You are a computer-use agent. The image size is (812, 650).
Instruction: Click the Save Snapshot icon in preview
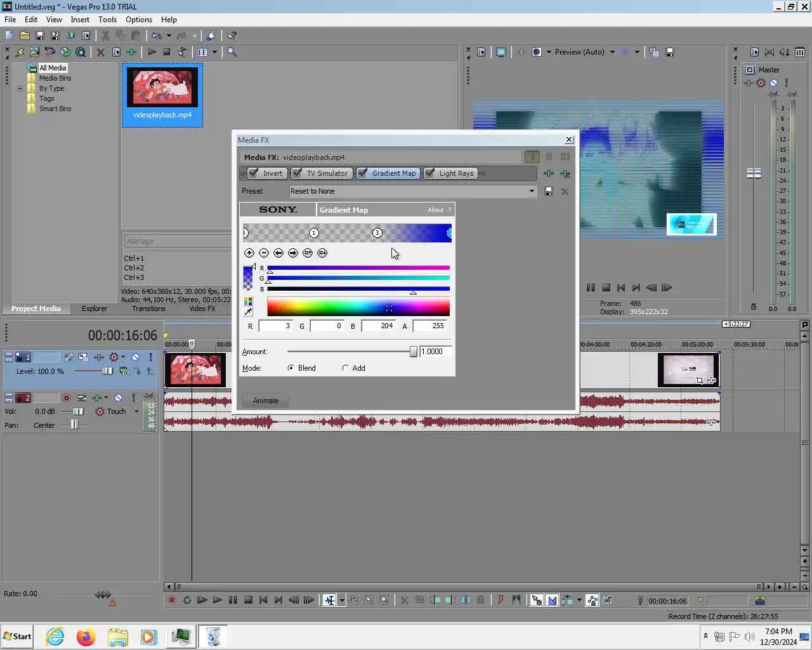pos(669,52)
